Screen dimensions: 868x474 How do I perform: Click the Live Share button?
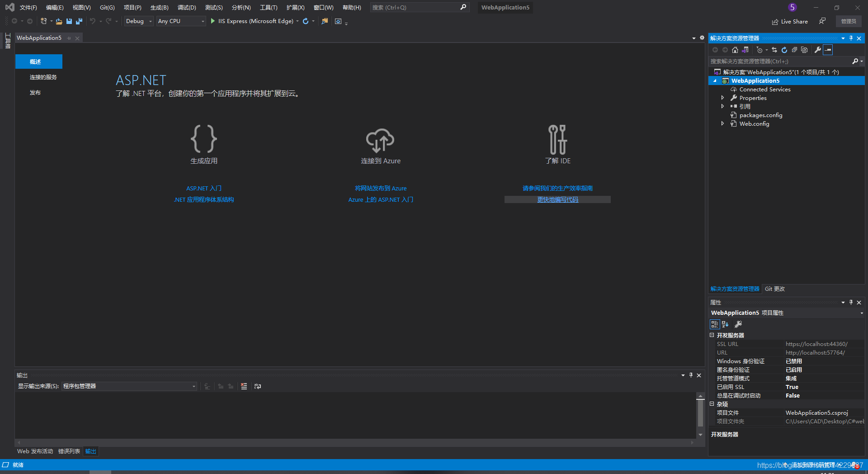790,21
